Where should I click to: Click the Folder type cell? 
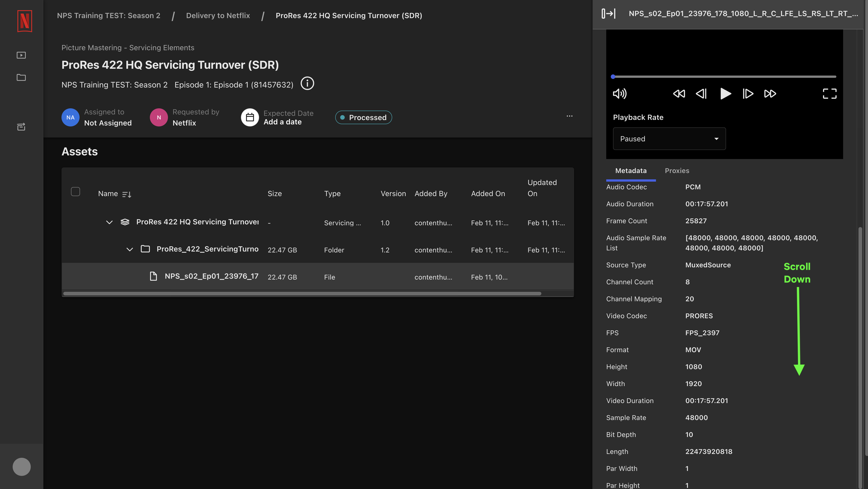334,250
